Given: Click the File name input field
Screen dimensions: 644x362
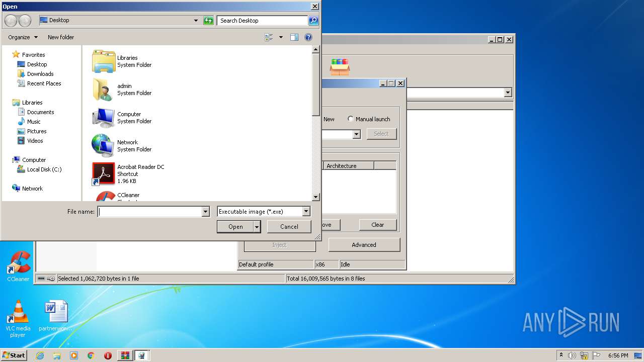Looking at the screenshot, I should pos(150,212).
